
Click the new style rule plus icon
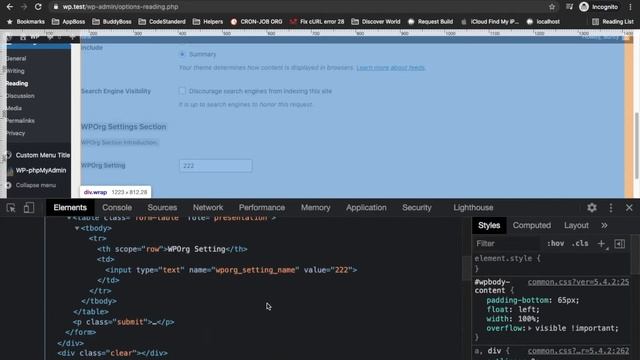(x=601, y=244)
